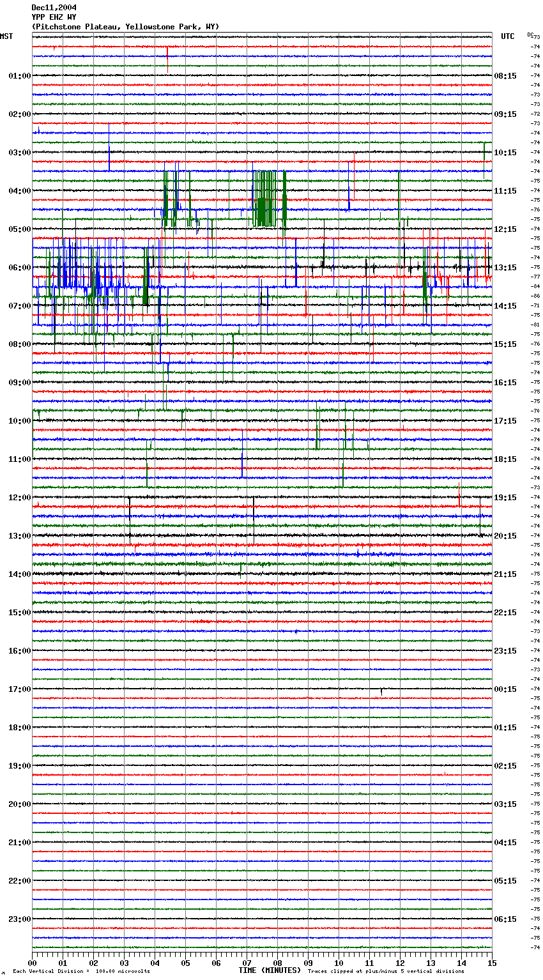Click the 09:15 UTC time label
The height and width of the screenshot is (980, 543).
(505, 114)
